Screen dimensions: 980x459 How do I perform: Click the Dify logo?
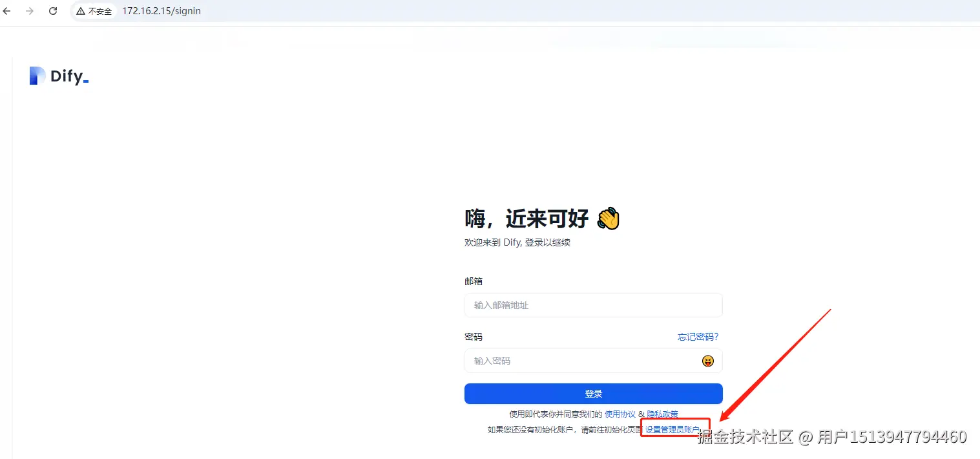[x=59, y=76]
